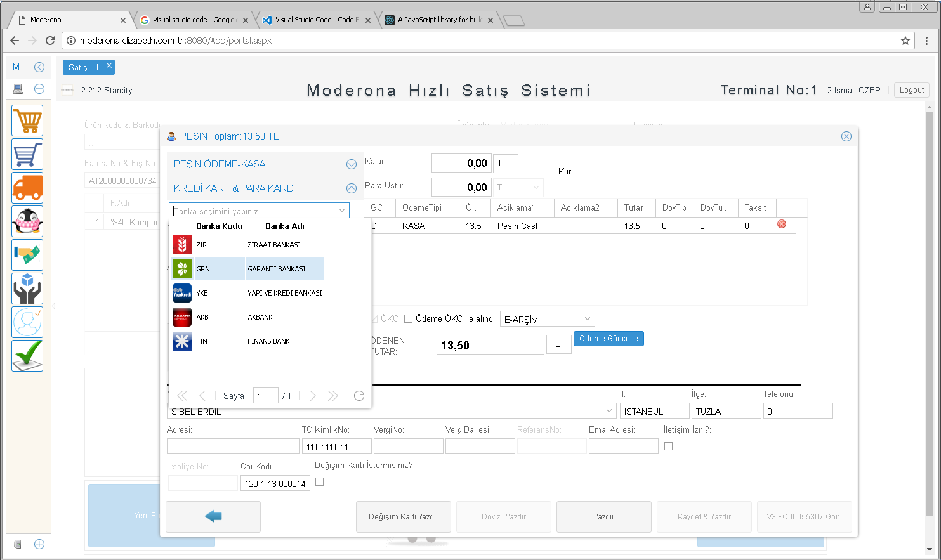Click the back arrow button
941x560 pixels.
point(213,517)
